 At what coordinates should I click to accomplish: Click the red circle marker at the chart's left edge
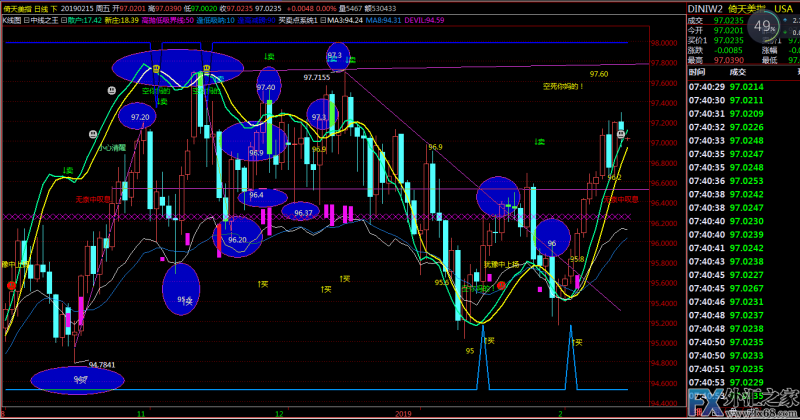(x=11, y=285)
